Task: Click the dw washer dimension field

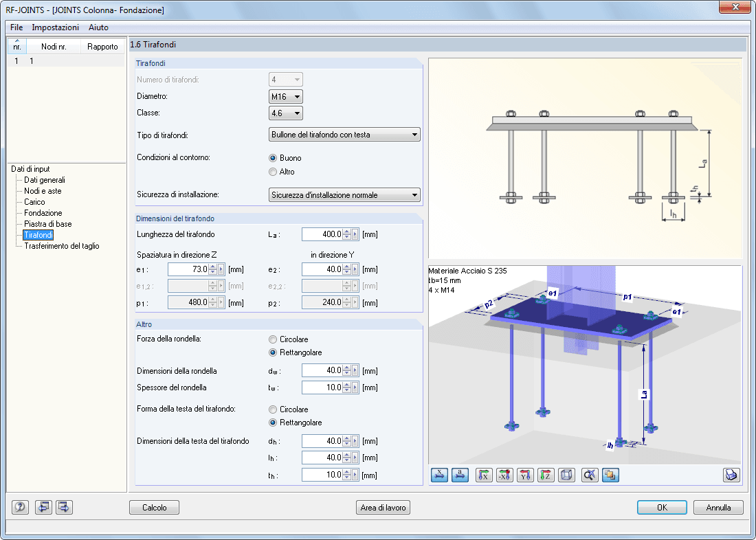Action: (322, 371)
